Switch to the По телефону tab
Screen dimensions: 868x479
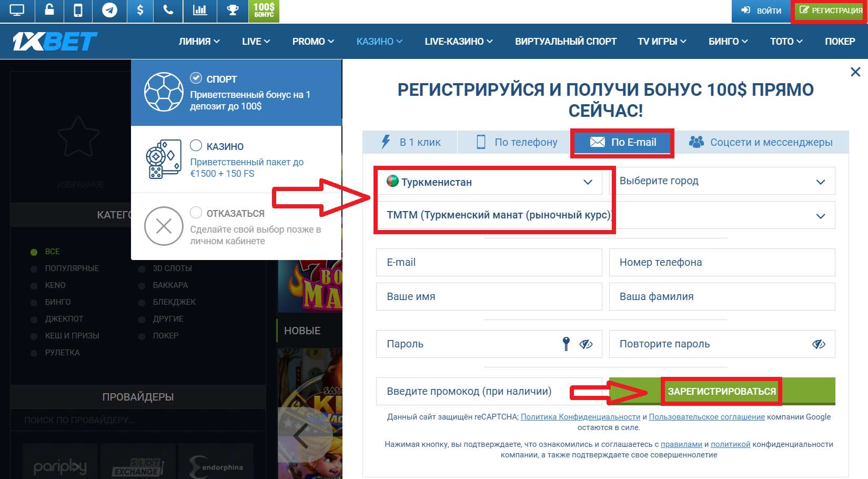[x=516, y=142]
